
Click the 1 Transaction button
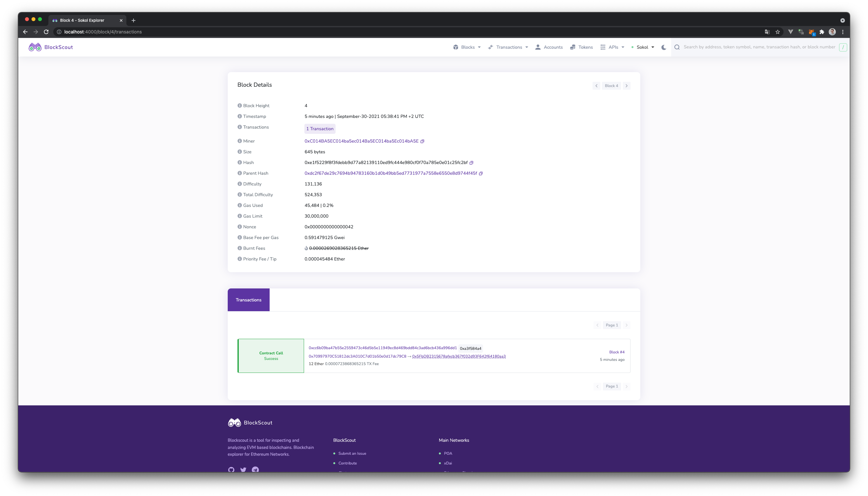(320, 129)
